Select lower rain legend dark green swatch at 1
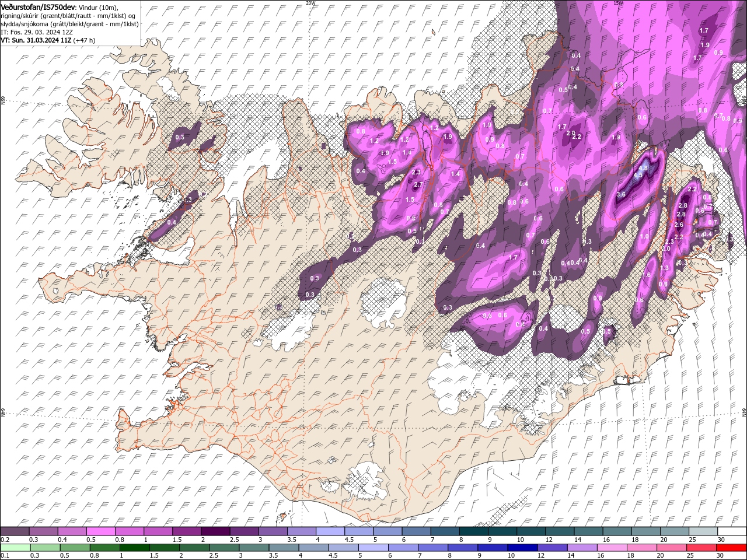Screen dimensions: 747x560 pos(134,547)
